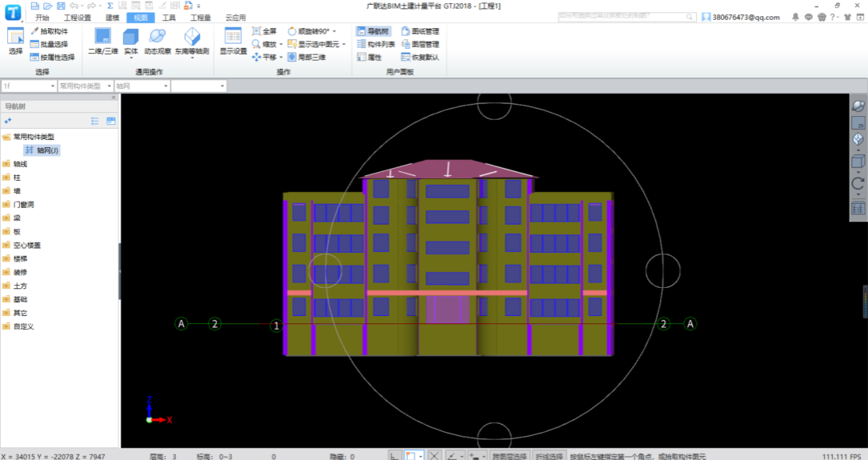
Task: Click the 东南等轴测 isometric view icon
Action: tap(192, 41)
